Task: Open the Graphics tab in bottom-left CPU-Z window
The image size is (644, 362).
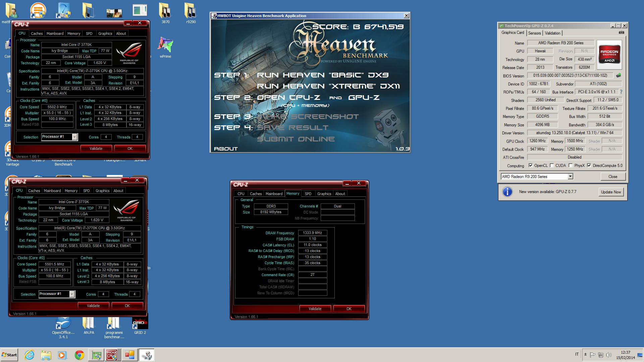Action: [102, 191]
